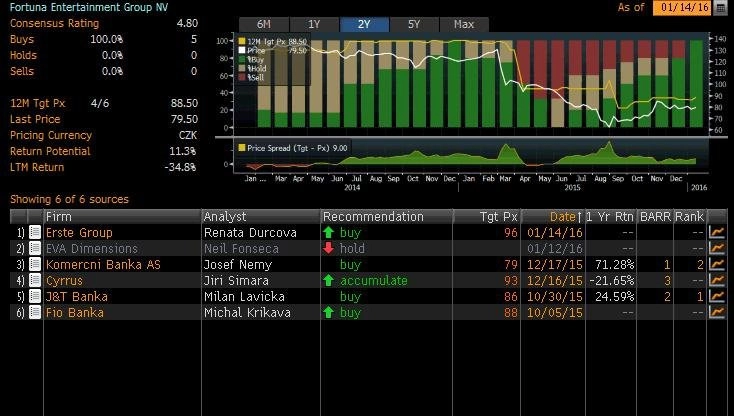
Task: Click red down arrow for EVA Dimensions
Action: tap(329, 248)
